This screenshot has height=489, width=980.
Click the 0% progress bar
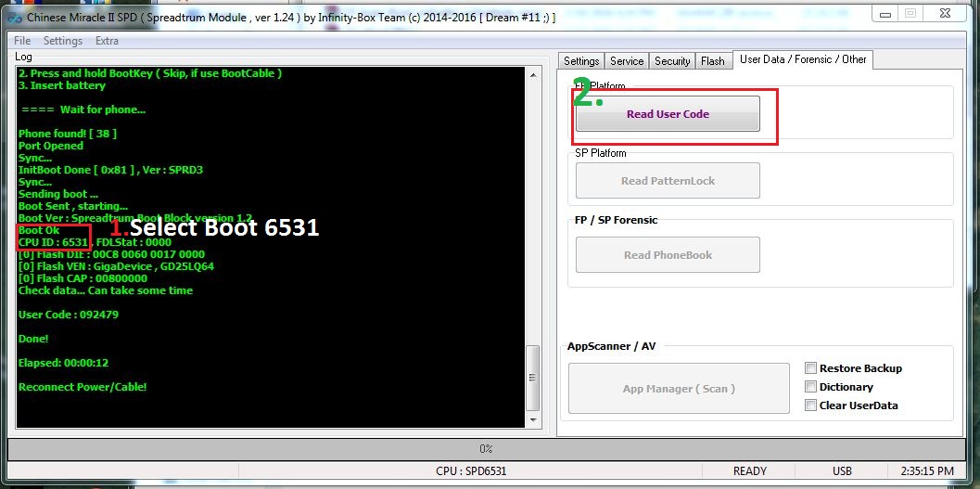[x=486, y=448]
